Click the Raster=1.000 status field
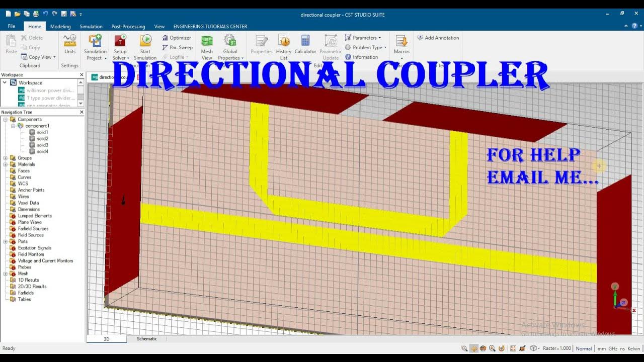The width and height of the screenshot is (644, 362). 557,348
